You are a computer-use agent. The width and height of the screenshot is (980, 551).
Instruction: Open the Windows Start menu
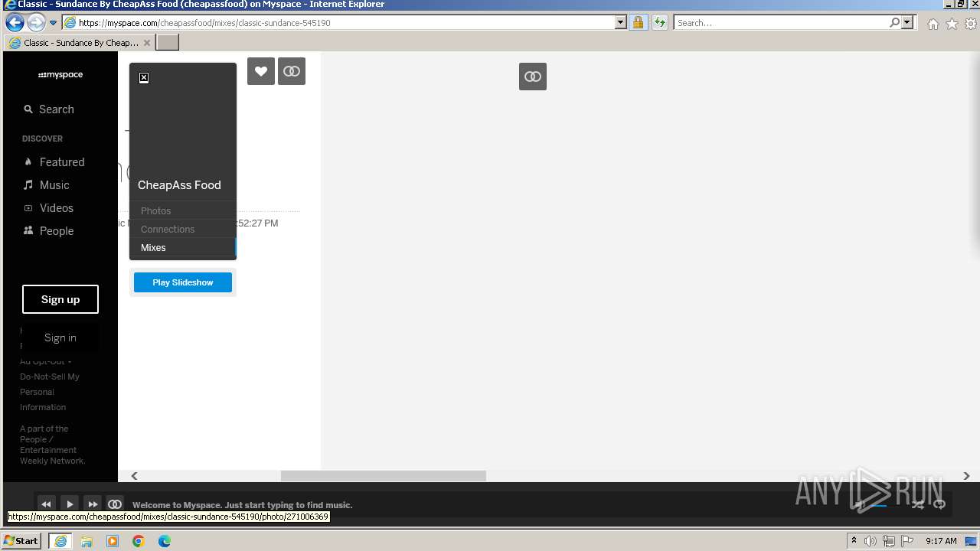21,540
